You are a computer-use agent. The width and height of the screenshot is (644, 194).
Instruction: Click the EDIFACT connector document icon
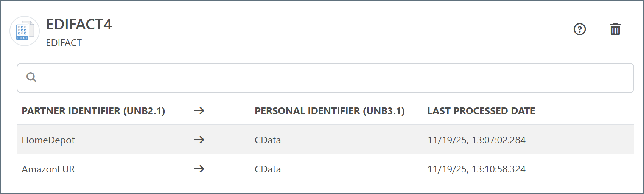point(24,31)
